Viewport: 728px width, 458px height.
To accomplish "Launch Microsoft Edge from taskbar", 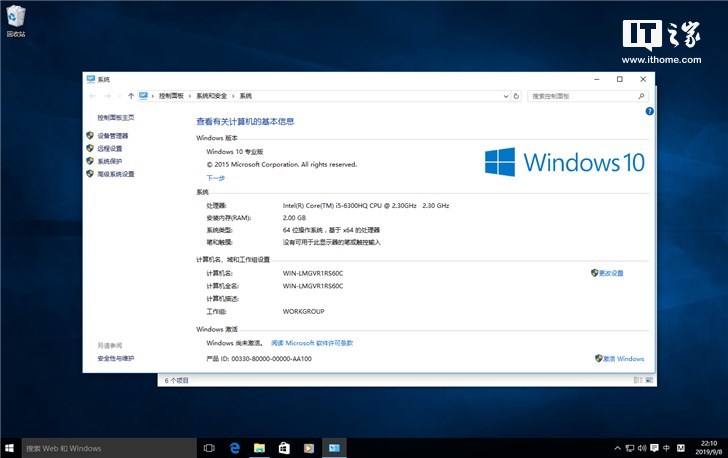I will point(234,448).
